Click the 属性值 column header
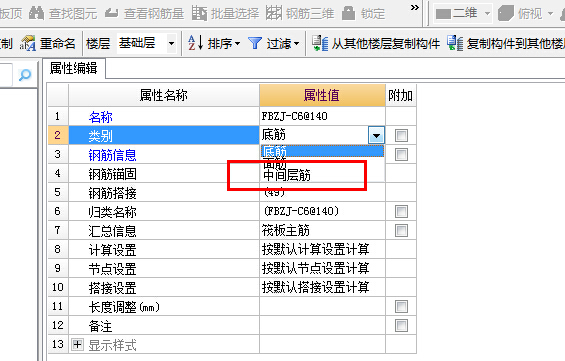565x361 pixels. tap(322, 95)
